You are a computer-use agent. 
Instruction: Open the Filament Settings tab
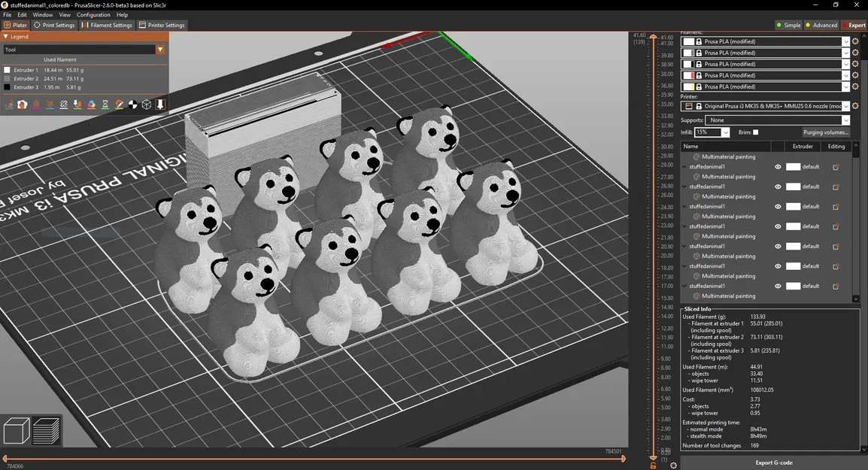click(x=107, y=25)
